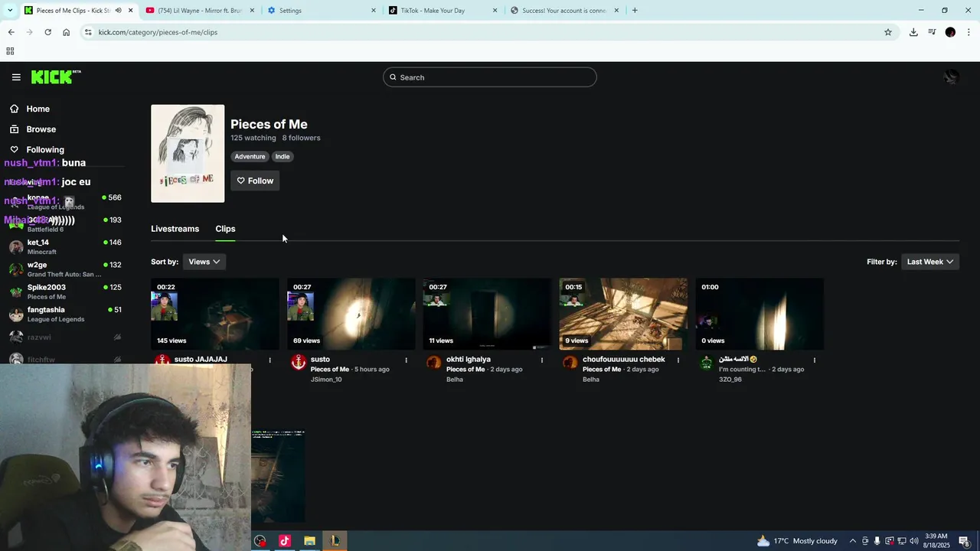Screen dimensions: 980x551
Task: Follow the Pieces of Me category
Action: (x=255, y=181)
